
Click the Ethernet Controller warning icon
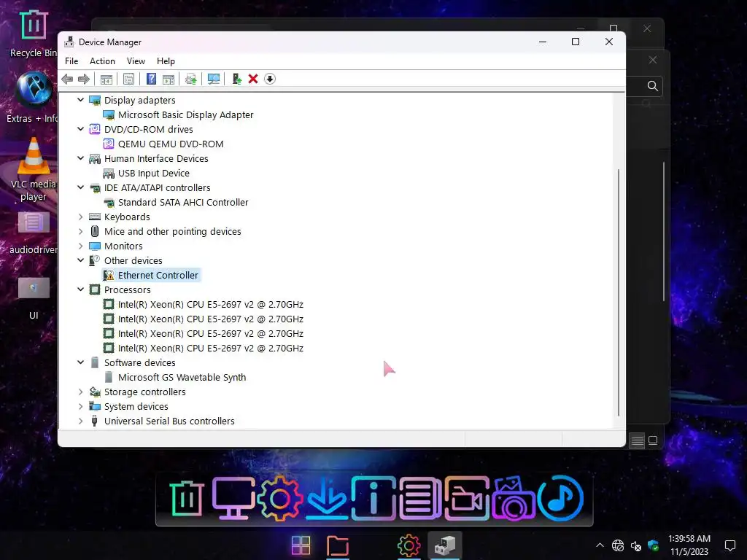click(x=109, y=275)
